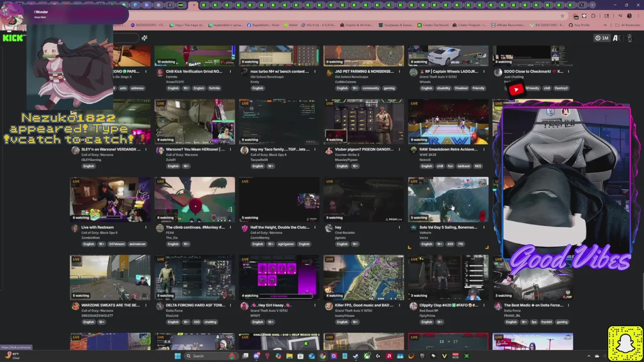This screenshot has height=362, width=644.
Task: Click 'Chat Roulette' category under 'hey'
Action: 345,233
